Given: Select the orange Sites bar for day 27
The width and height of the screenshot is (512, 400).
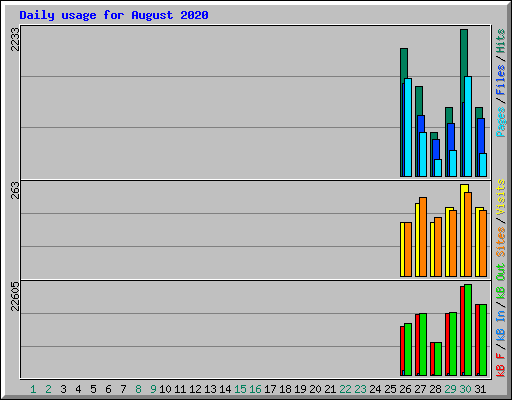Looking at the screenshot, I should click(423, 237).
